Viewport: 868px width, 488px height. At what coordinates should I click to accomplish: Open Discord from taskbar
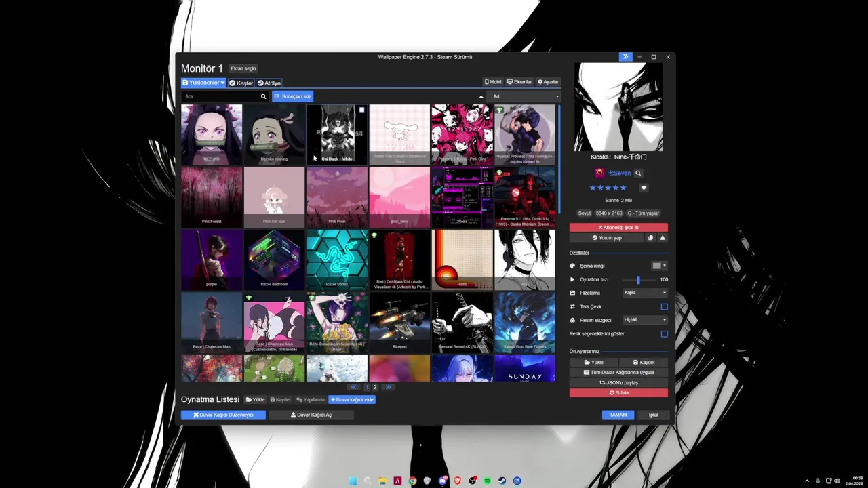point(442,481)
